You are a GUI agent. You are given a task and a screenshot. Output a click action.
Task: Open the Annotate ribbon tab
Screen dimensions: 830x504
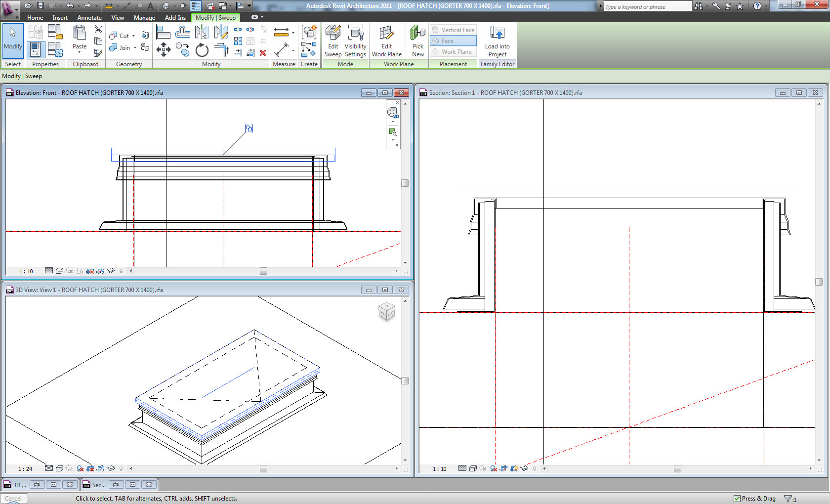(x=89, y=18)
